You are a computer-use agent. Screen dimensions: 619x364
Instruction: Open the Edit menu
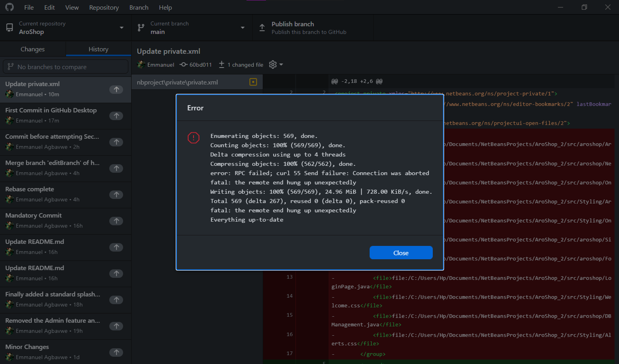(49, 7)
